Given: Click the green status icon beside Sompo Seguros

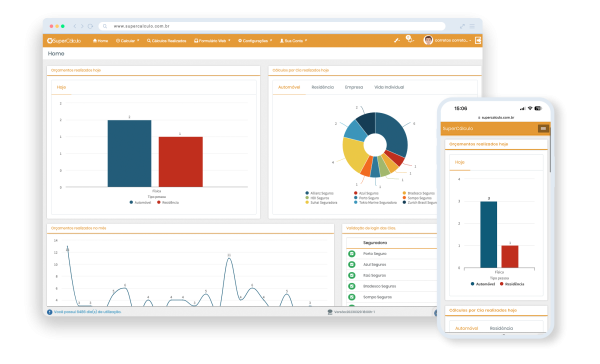Looking at the screenshot, I should click(352, 297).
